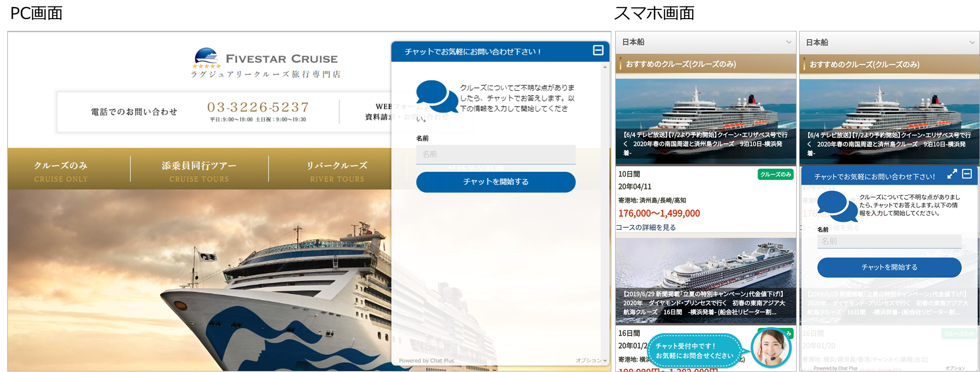The height and width of the screenshot is (372, 980).
Task: Click the PC chat widget scrollbar up arrow
Action: pyautogui.click(x=605, y=66)
